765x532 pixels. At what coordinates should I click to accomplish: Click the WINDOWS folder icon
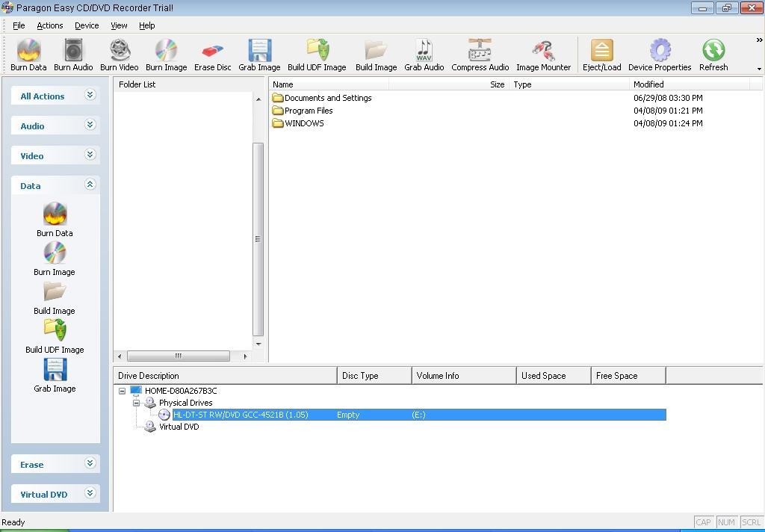(x=278, y=123)
